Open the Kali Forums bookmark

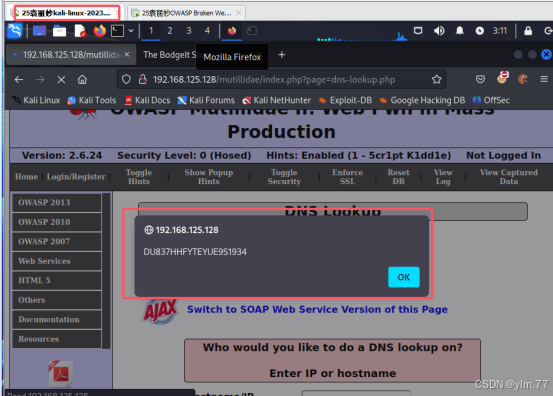206,100
